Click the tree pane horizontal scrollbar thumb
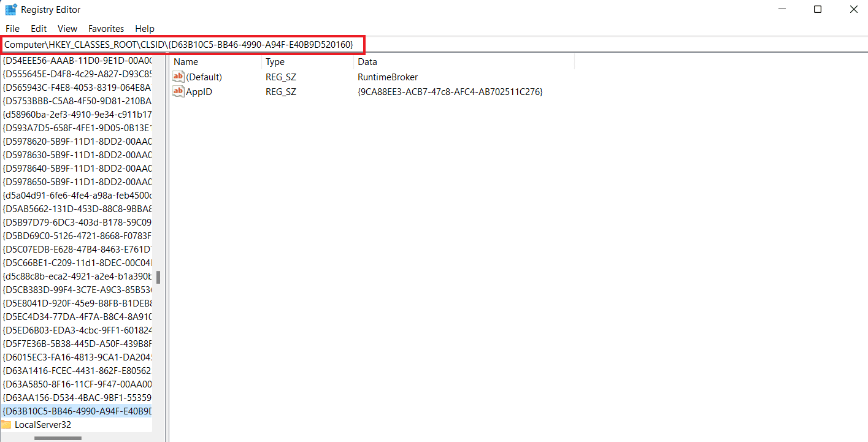The width and height of the screenshot is (868, 442). pos(58,438)
